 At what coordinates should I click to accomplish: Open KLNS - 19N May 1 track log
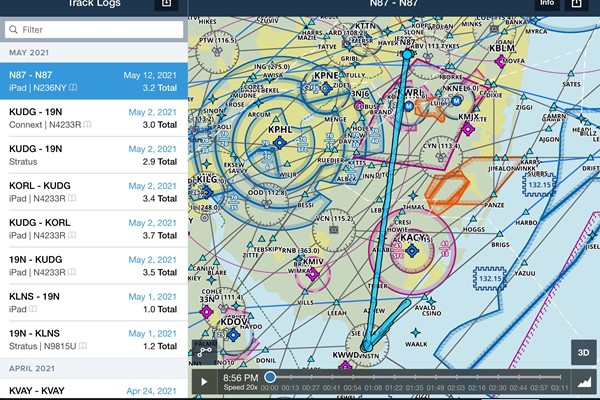93,304
